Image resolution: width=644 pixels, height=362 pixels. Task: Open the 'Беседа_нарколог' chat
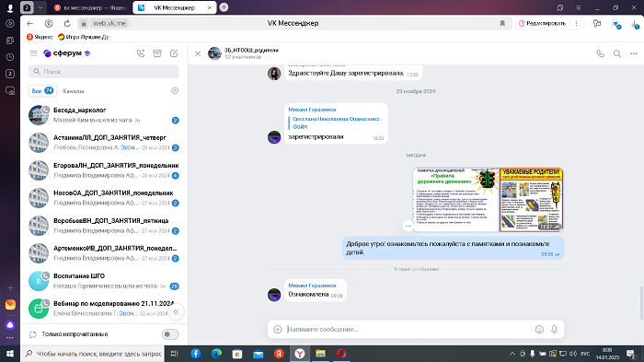(x=104, y=115)
